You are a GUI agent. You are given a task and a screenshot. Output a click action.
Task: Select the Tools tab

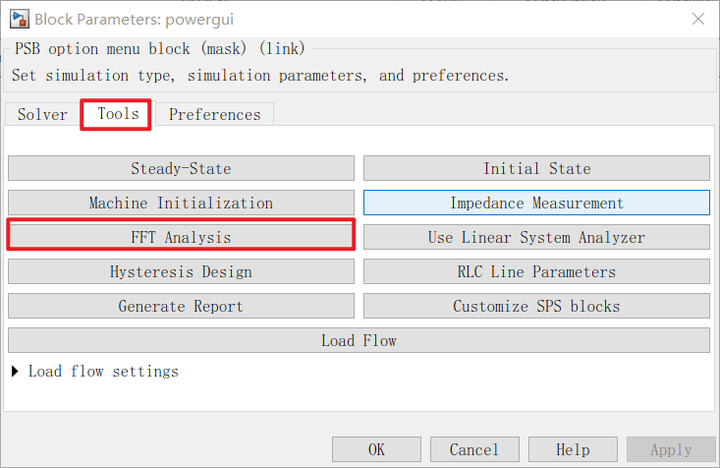[x=117, y=114]
